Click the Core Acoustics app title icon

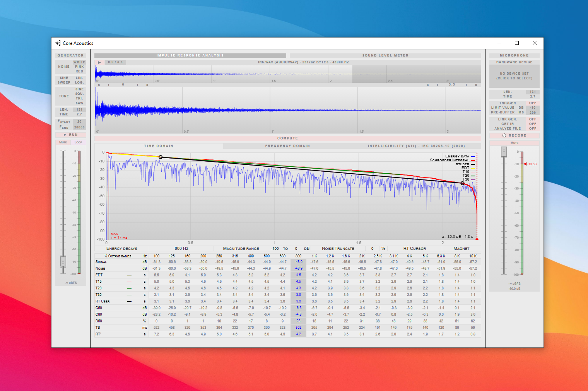point(58,43)
